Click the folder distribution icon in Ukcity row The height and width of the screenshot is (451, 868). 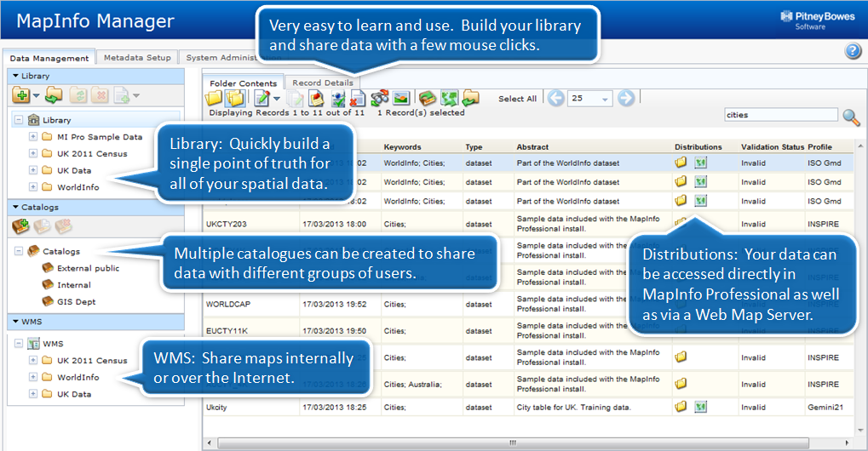coord(681,407)
